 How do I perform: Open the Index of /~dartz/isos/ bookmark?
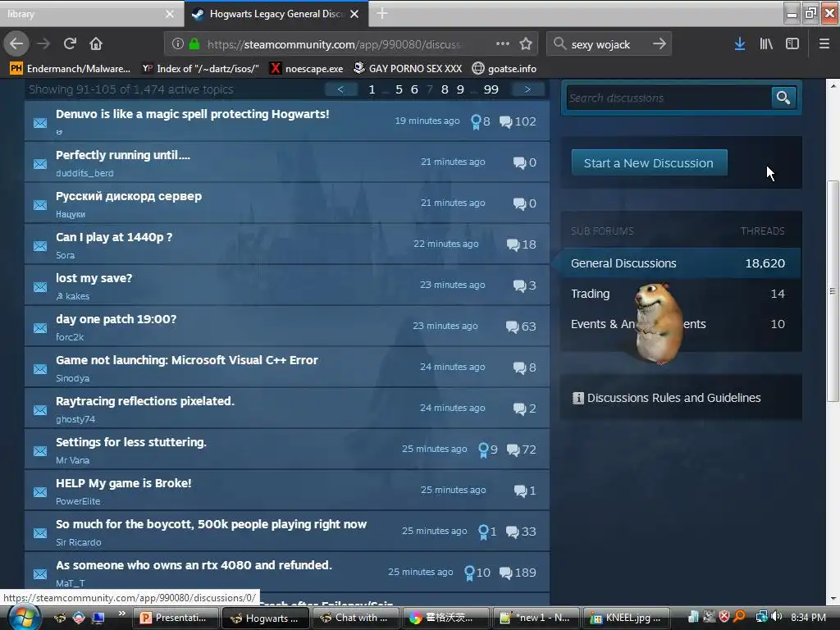coord(200,69)
